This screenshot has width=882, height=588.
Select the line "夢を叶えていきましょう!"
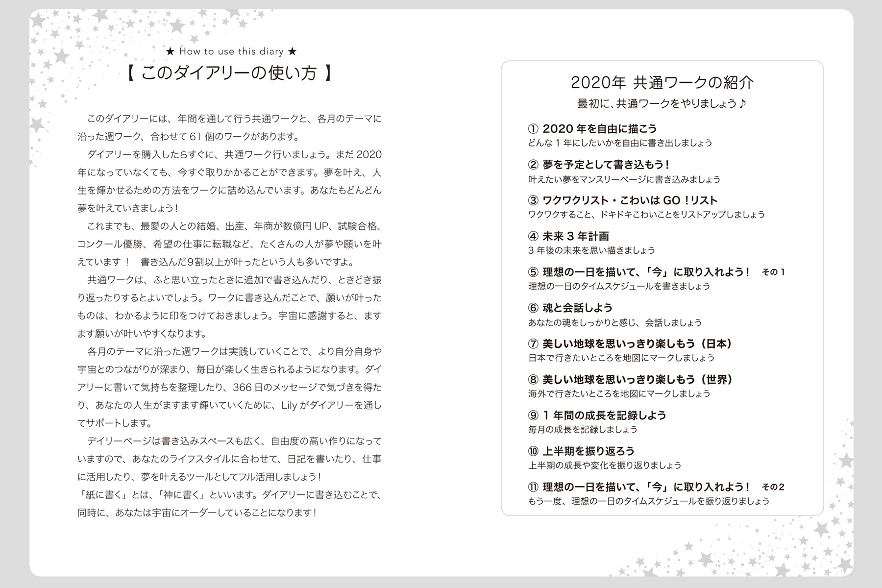point(128,208)
